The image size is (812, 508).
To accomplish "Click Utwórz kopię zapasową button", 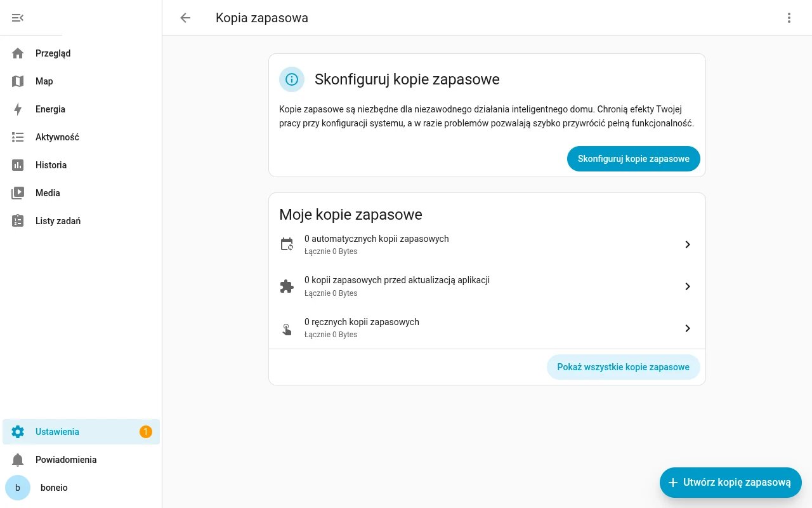I will tap(731, 483).
